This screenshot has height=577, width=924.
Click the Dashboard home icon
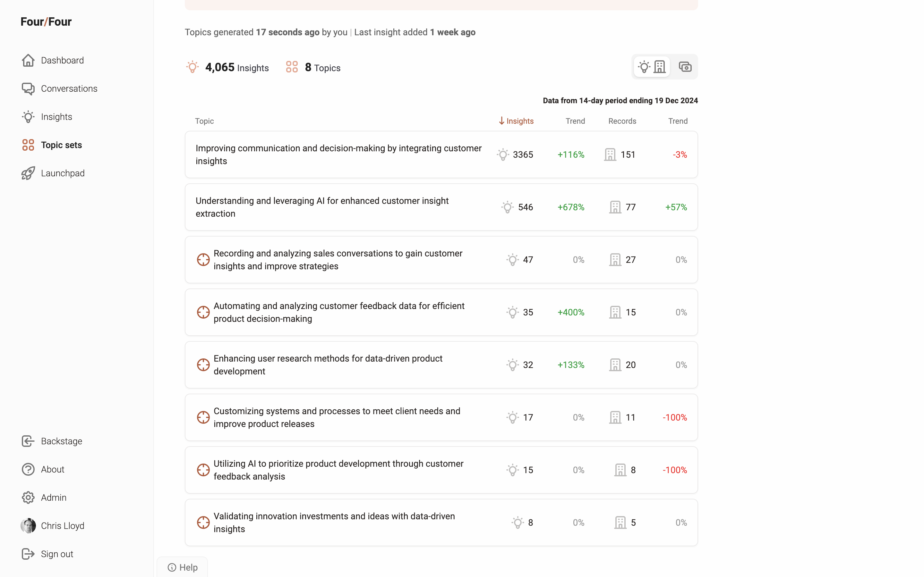28,60
